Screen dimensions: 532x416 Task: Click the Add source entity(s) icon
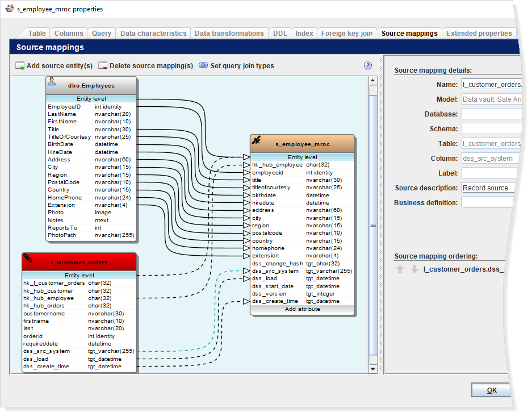click(x=20, y=66)
